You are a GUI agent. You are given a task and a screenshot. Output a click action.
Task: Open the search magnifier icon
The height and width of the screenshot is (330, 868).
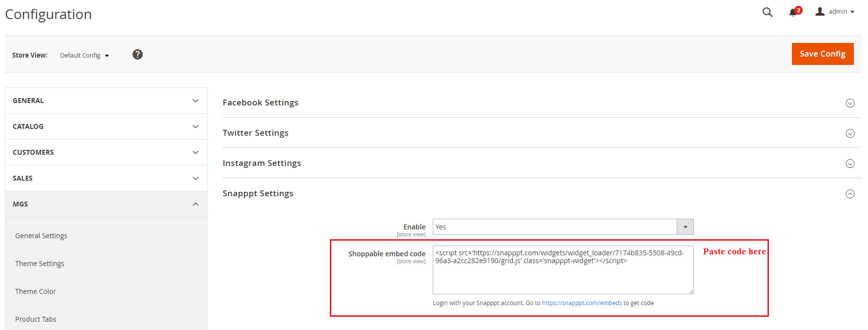coord(767,12)
